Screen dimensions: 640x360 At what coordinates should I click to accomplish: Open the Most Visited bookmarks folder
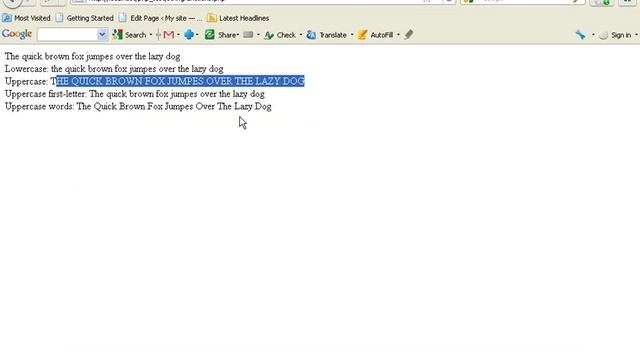tap(26, 18)
